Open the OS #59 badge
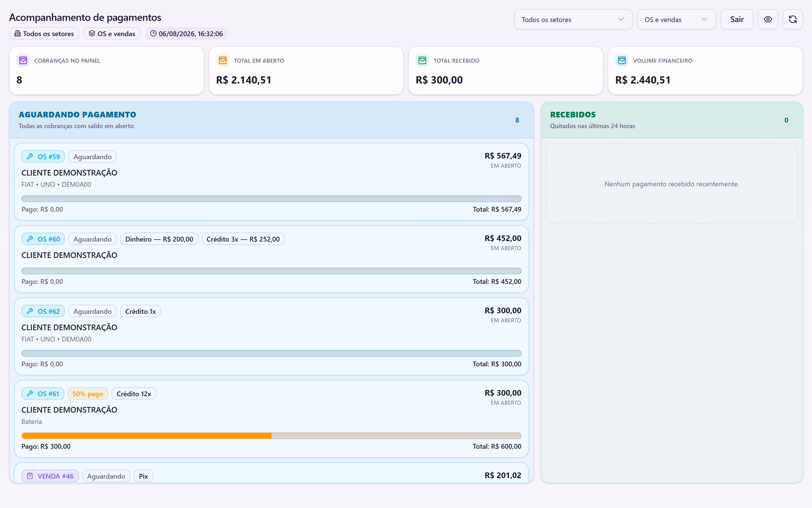This screenshot has width=812, height=508. [43, 157]
